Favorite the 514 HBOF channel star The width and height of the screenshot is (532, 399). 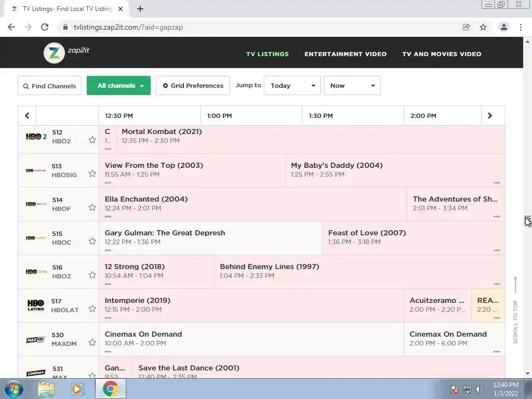[92, 207]
